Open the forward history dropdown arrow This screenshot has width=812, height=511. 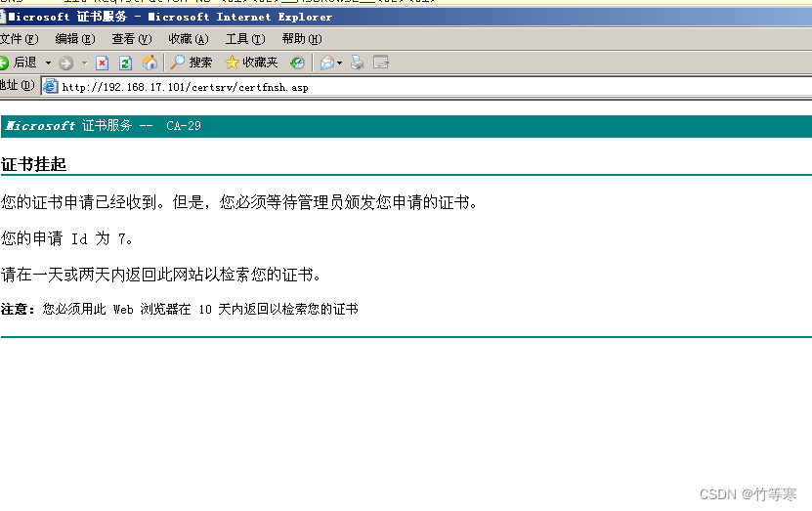(x=84, y=64)
